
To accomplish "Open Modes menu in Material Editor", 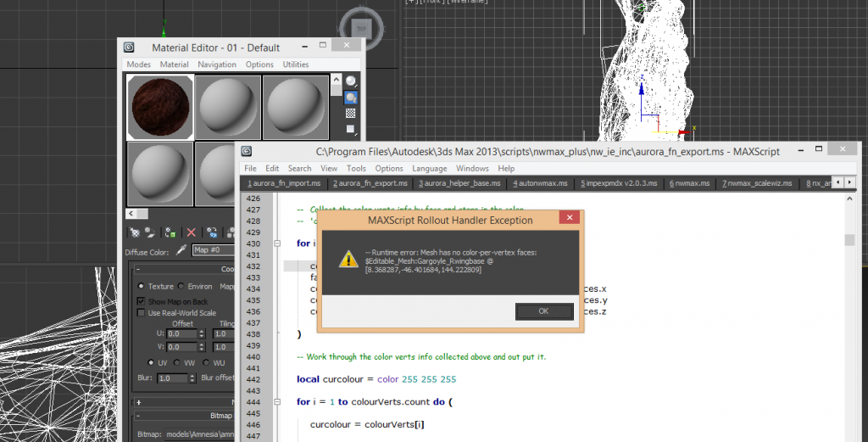I will coord(138,64).
